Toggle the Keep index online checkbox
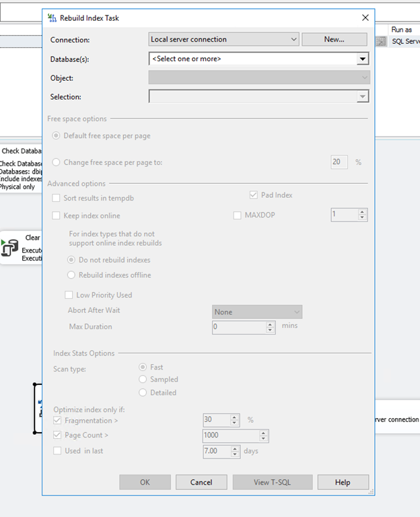This screenshot has height=517, width=420. (x=57, y=215)
